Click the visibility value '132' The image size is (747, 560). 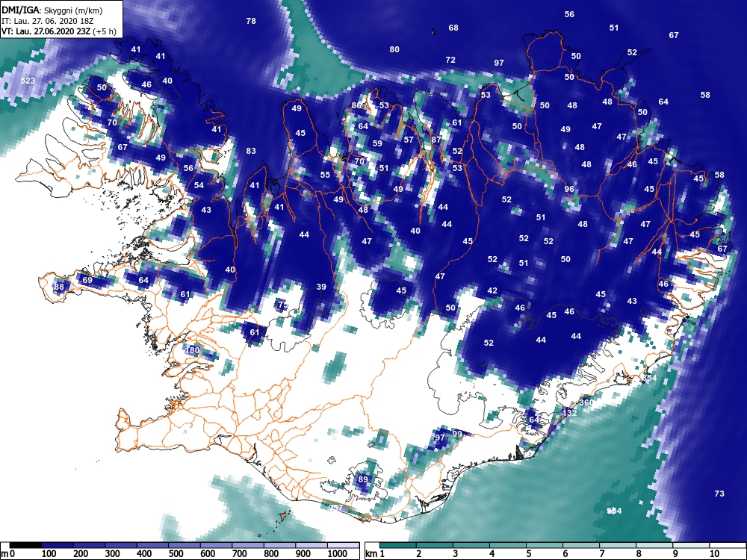[569, 413]
